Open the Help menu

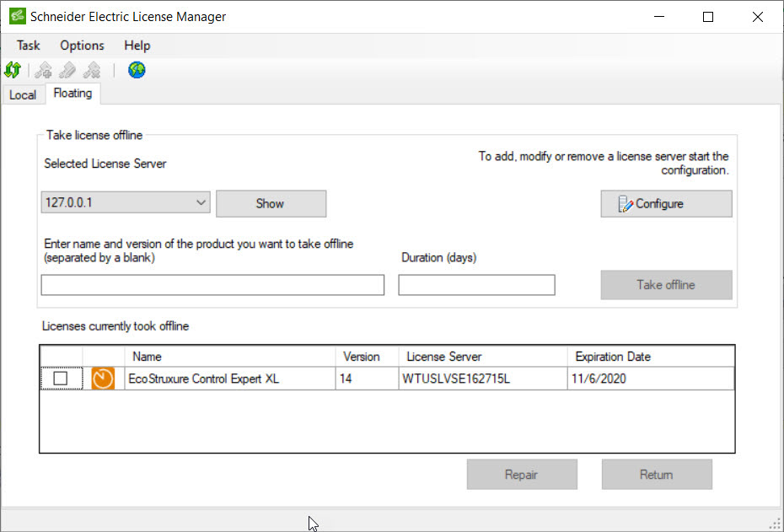click(137, 46)
